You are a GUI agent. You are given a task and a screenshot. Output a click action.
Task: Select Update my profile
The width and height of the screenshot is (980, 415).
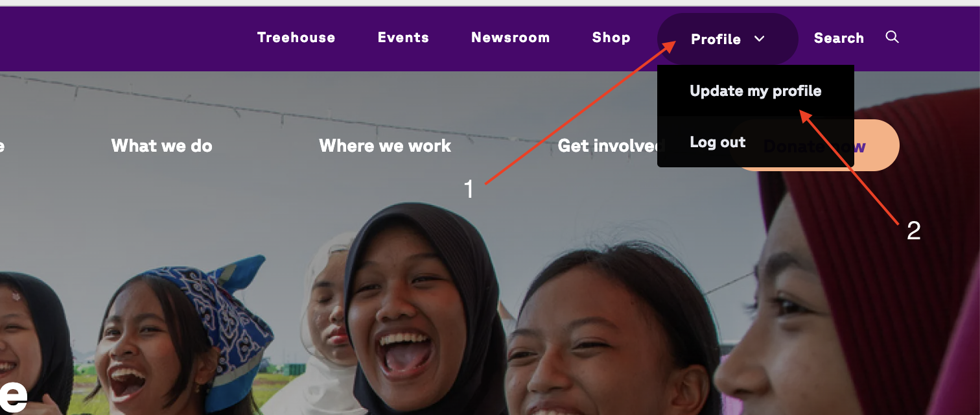pos(756,91)
